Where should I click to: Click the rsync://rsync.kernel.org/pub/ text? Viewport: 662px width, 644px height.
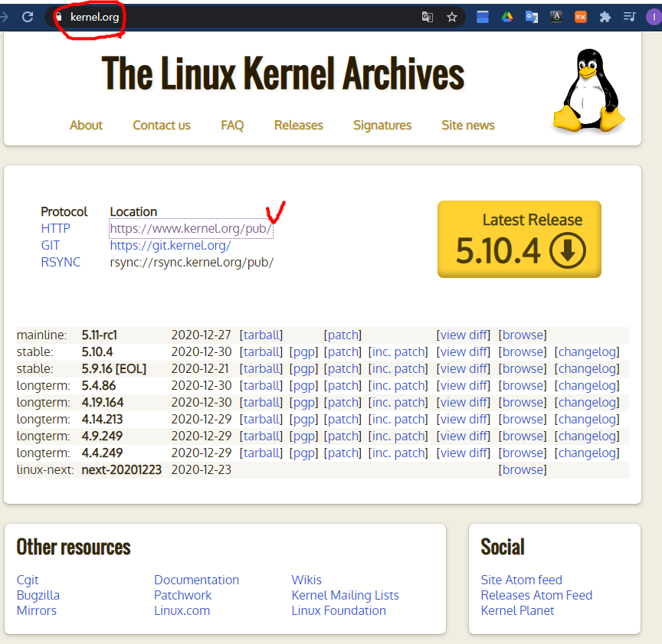click(192, 262)
